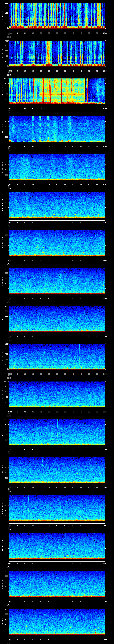Click the 3:14:00 start time label

(x=9, y=33)
